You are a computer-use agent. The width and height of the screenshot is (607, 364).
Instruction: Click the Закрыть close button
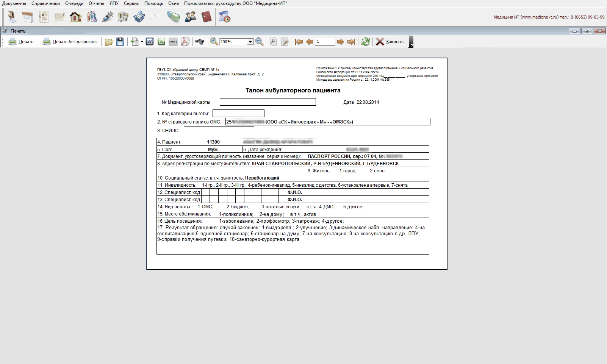click(390, 42)
